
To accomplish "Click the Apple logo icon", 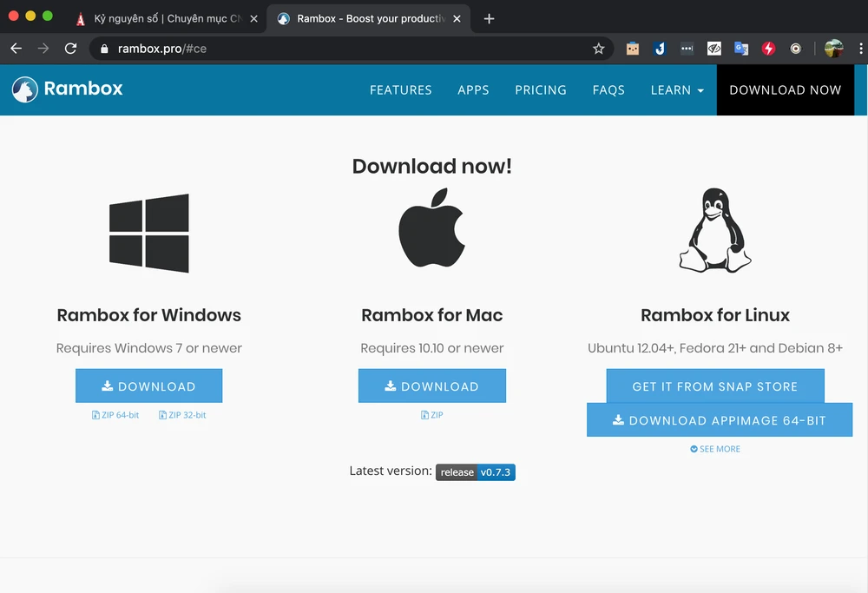I will [x=431, y=229].
